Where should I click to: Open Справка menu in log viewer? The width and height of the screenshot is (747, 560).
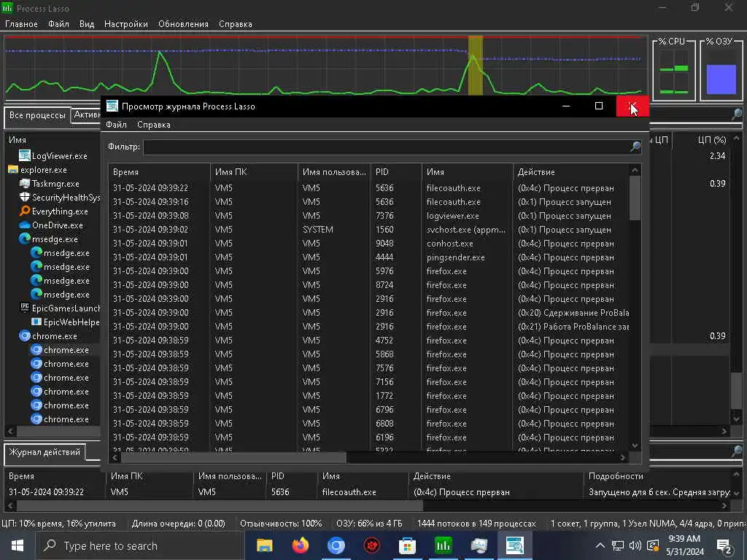point(154,125)
